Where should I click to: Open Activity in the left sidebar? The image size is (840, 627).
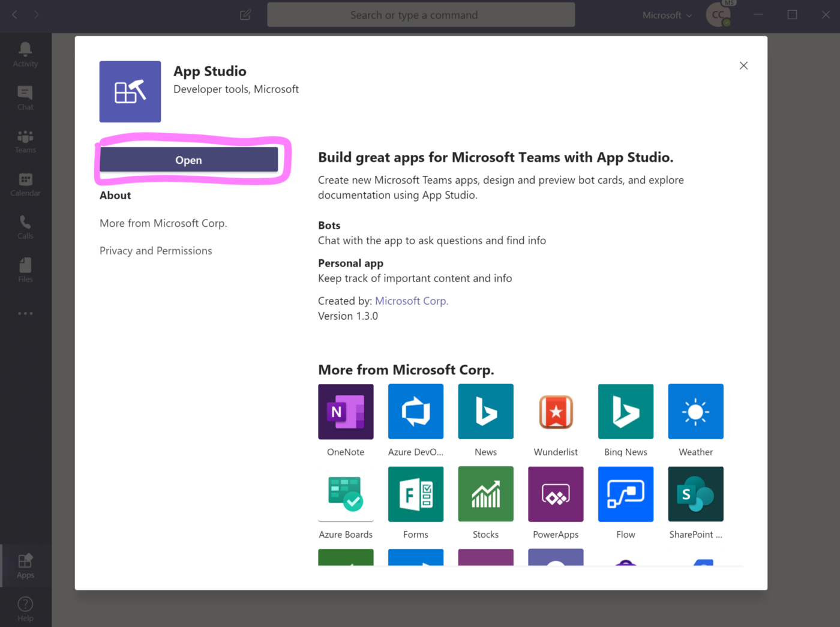(x=25, y=55)
